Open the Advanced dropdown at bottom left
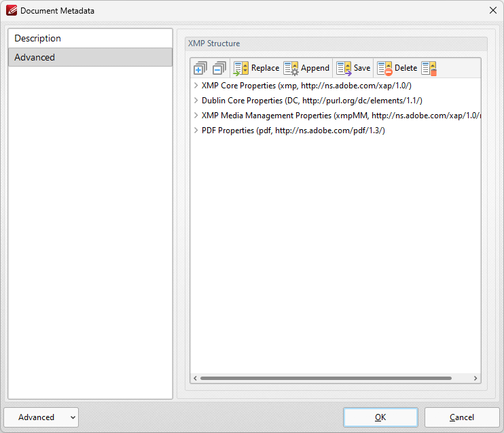This screenshot has width=504, height=433. [41, 417]
